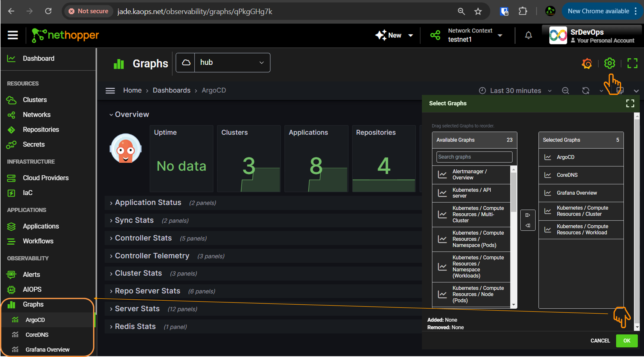This screenshot has height=357, width=644.
Task: Open the Grafana icon in Graphs header
Action: (x=587, y=63)
